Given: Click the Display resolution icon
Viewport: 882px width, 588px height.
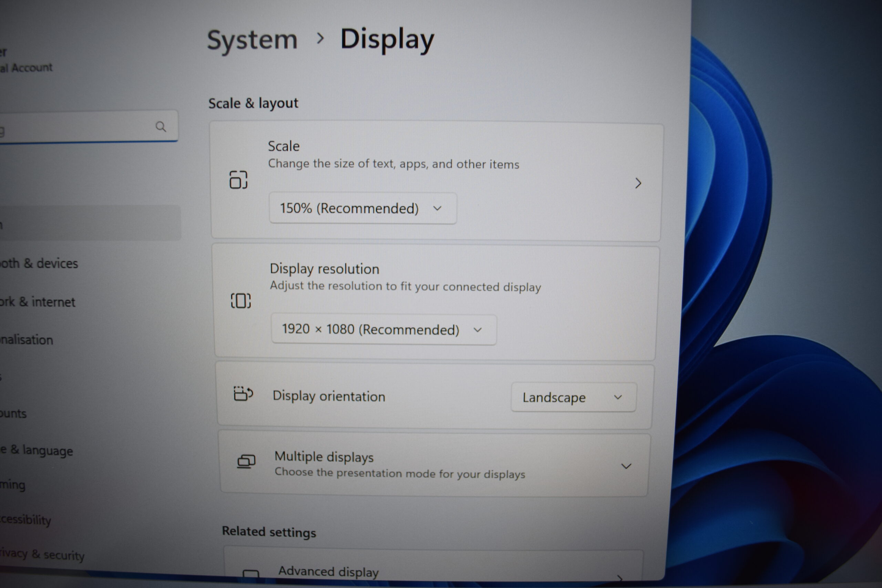Looking at the screenshot, I should [241, 301].
